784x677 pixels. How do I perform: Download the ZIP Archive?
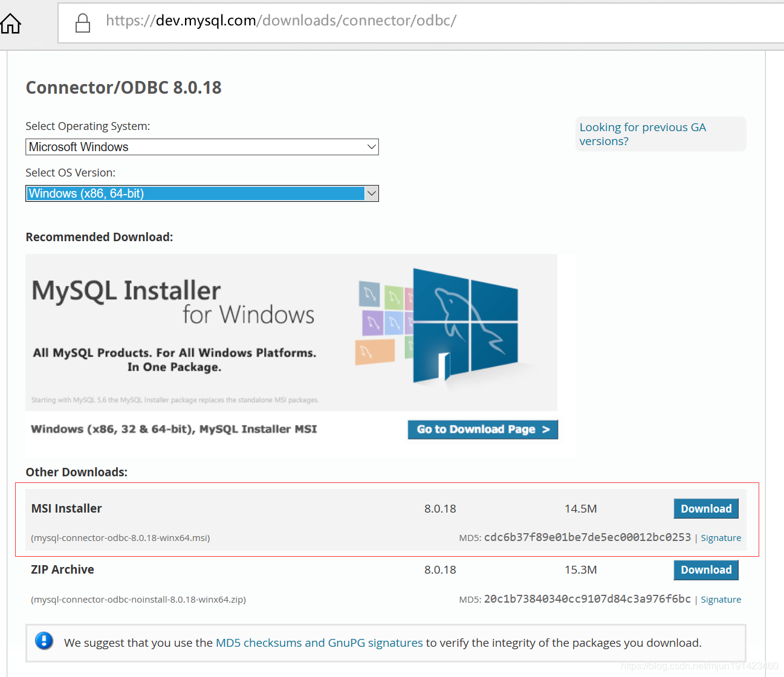click(x=706, y=570)
